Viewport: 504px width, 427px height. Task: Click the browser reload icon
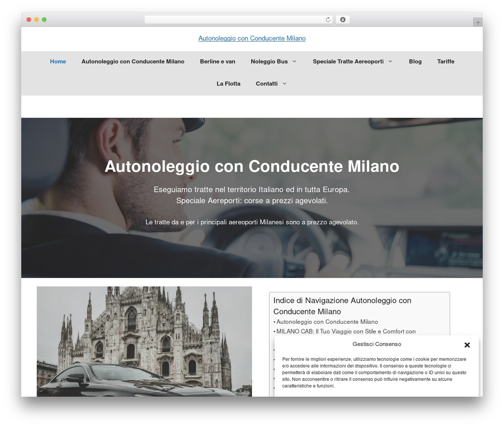[328, 20]
